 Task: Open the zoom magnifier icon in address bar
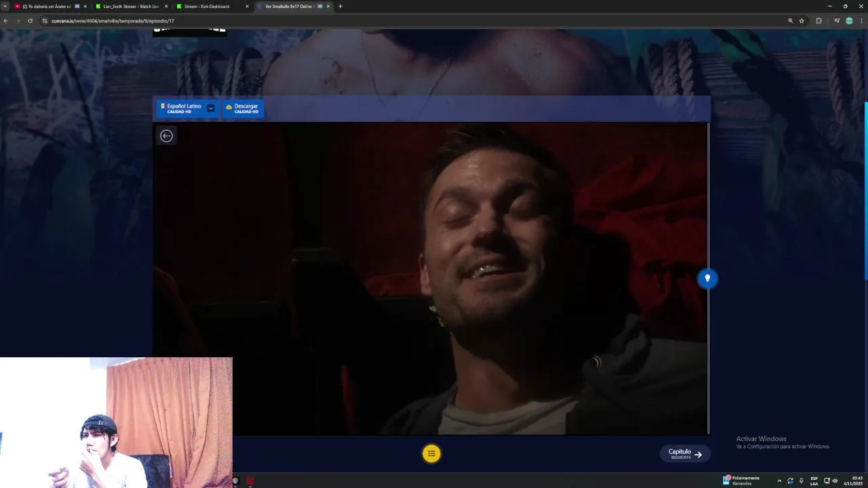pyautogui.click(x=790, y=21)
